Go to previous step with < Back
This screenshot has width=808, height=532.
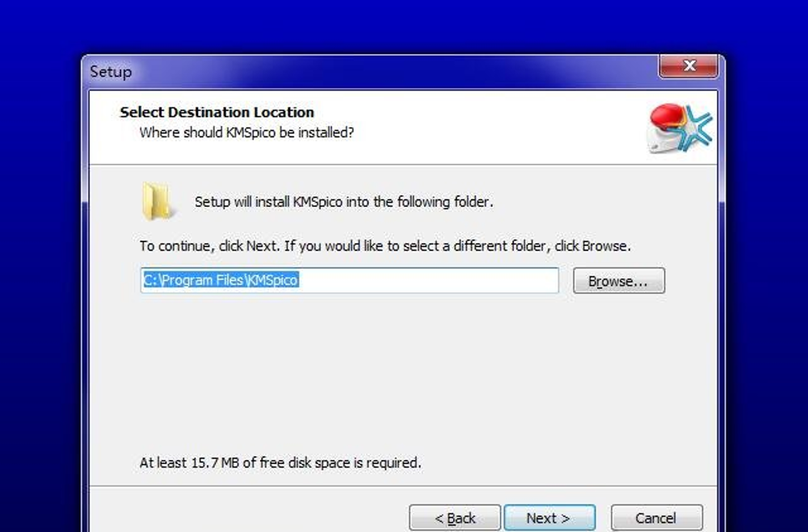coord(454,517)
